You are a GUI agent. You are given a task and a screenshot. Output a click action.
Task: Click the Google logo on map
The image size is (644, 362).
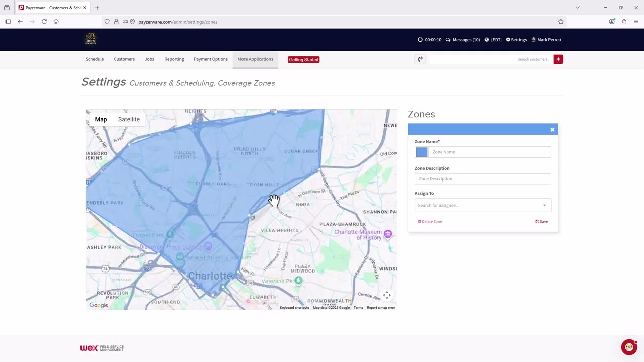(99, 305)
